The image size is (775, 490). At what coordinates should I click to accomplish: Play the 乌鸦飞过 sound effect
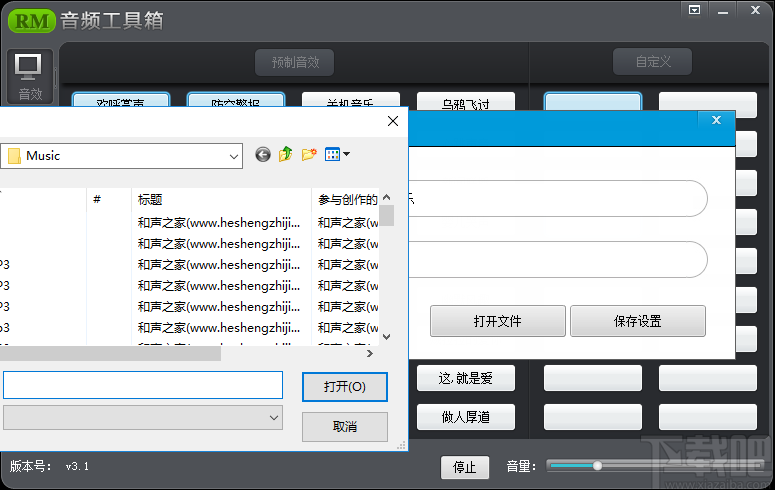coord(466,101)
